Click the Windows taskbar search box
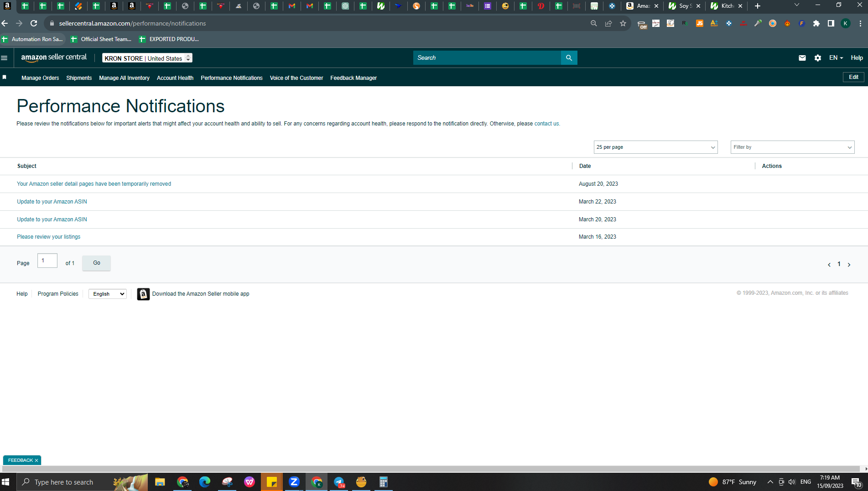The width and height of the screenshot is (868, 491). 82,482
